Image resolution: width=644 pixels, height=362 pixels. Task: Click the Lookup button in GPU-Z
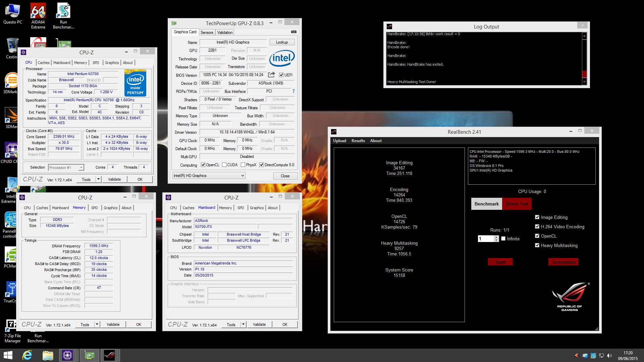282,42
